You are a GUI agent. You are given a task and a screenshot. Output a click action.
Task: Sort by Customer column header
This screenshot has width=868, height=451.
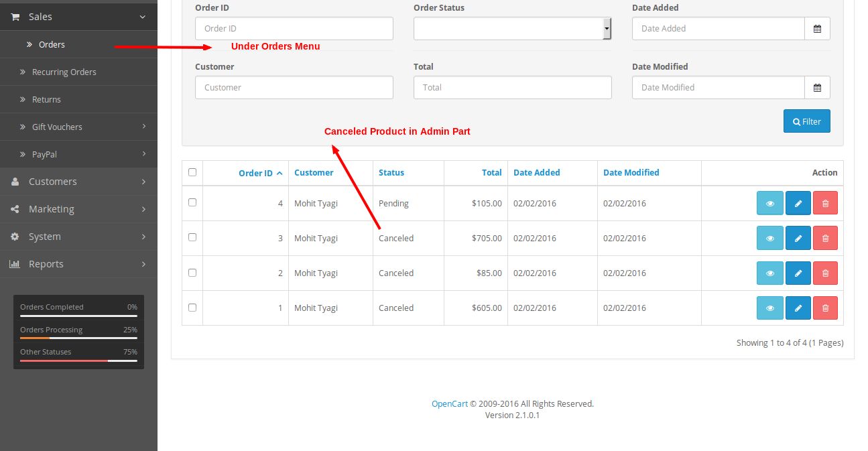(x=314, y=172)
